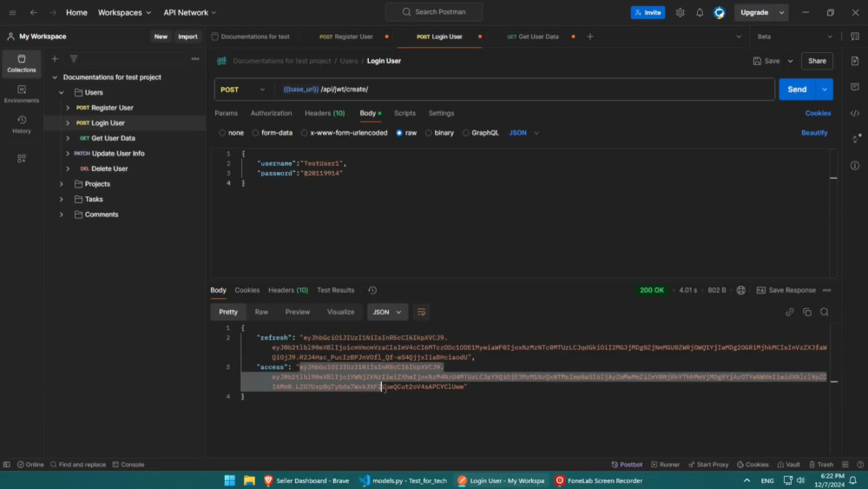Select the Update User Info request
The width and height of the screenshot is (868, 489).
click(118, 154)
